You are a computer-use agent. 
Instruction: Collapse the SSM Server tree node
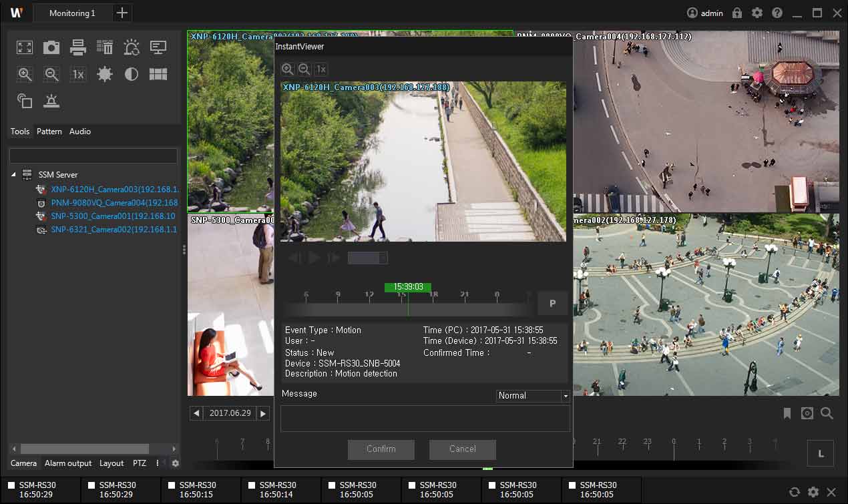(x=13, y=174)
